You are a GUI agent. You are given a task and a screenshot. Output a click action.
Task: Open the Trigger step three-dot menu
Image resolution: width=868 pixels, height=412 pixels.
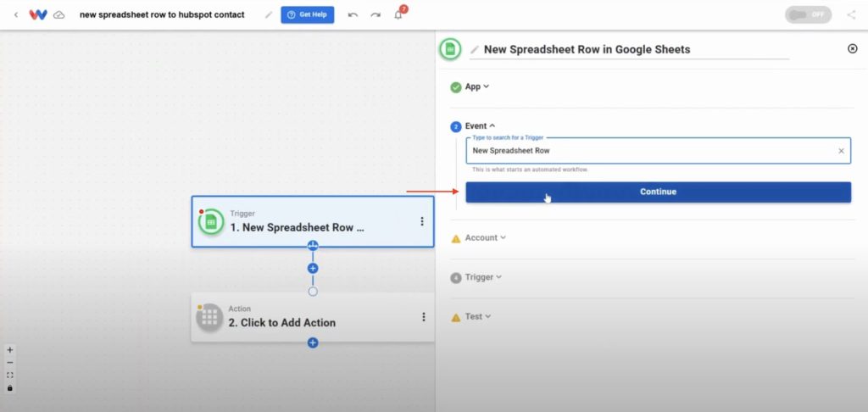(x=422, y=221)
